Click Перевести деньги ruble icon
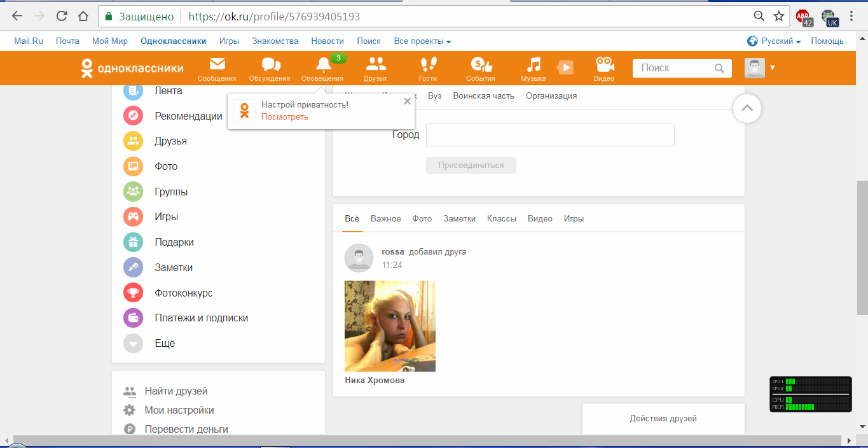Image resolution: width=868 pixels, height=448 pixels. (x=130, y=429)
